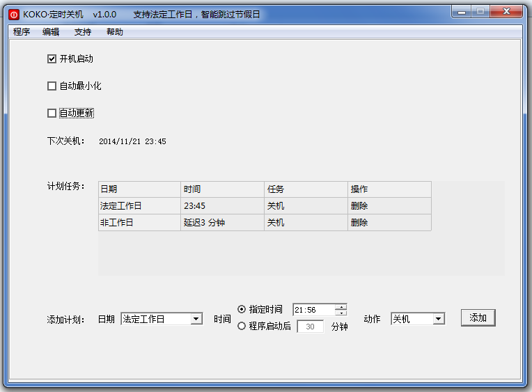Click the 关机 cell in the 非工作日 row
Viewport: 532px width, 392px height.
pyautogui.click(x=306, y=223)
